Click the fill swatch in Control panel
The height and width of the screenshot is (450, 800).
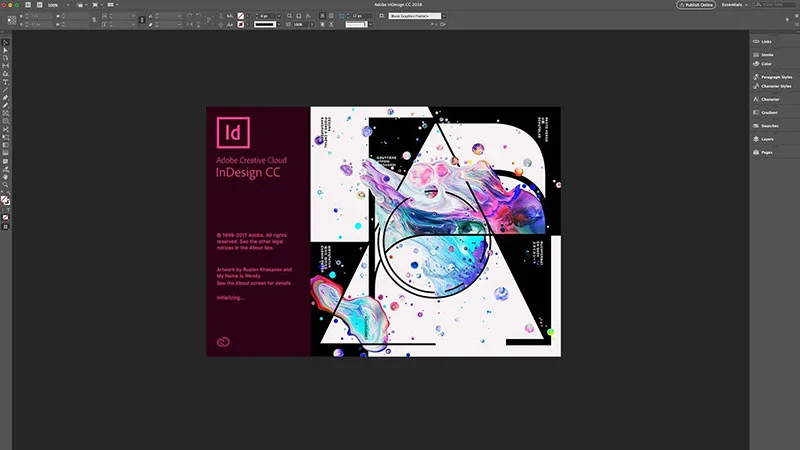click(240, 16)
